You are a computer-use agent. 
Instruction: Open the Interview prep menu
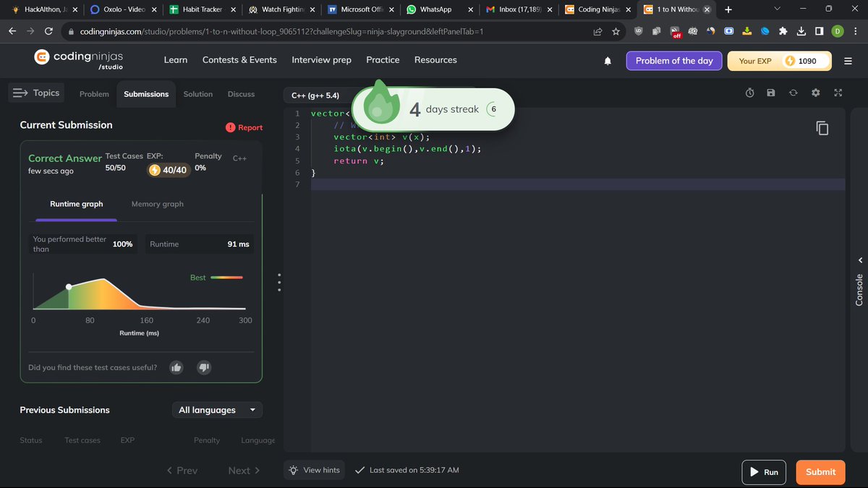point(320,60)
